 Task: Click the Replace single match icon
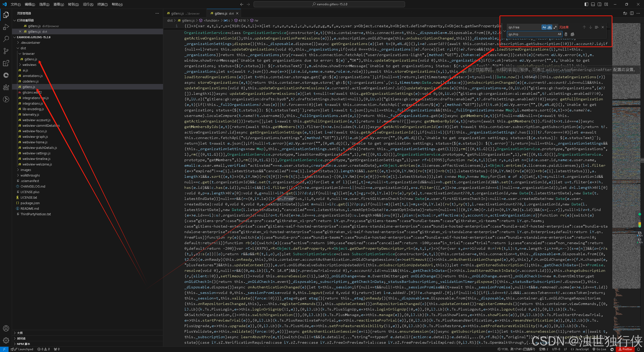[566, 34]
